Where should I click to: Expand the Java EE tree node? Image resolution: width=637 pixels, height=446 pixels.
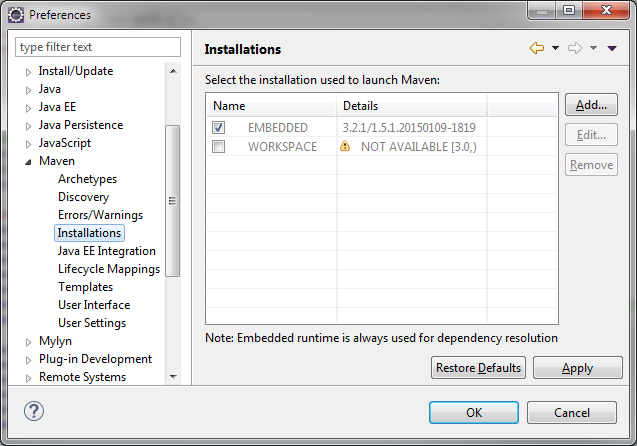point(28,108)
